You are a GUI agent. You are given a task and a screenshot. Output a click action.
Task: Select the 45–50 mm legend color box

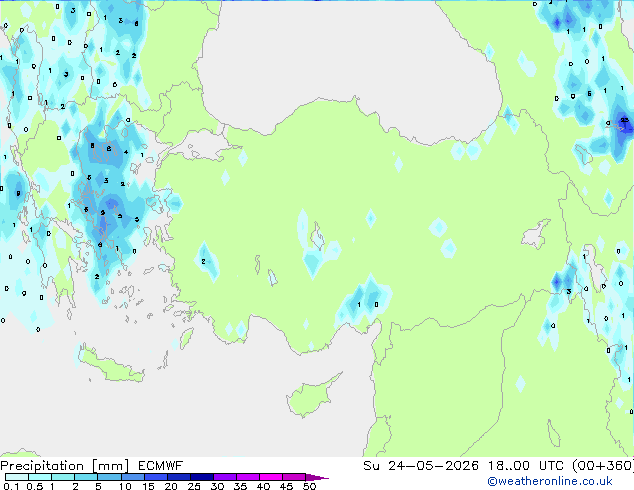[294, 477]
